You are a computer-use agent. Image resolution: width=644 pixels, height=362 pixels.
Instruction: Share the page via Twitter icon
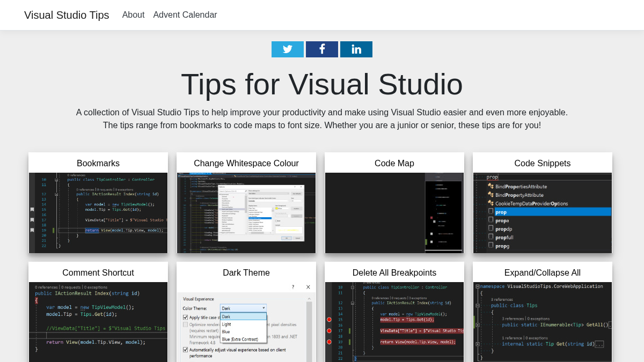coord(288,49)
